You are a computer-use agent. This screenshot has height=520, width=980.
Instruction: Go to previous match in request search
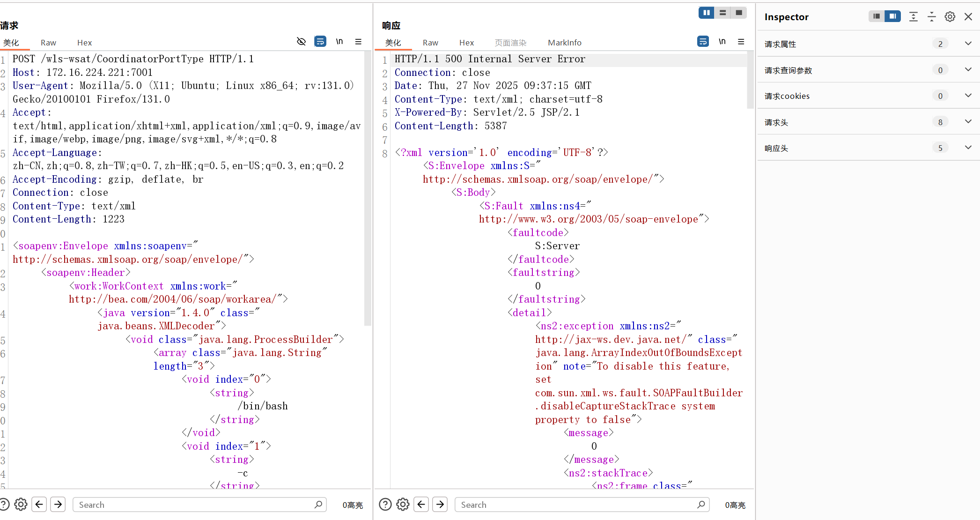coord(39,505)
